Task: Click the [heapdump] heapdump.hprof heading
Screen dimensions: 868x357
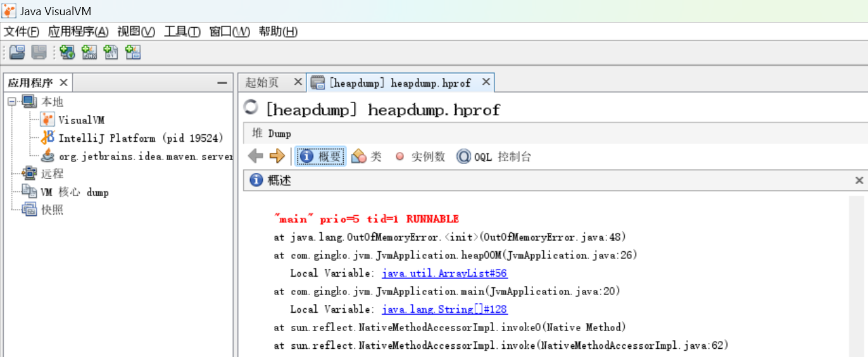Action: 382,110
